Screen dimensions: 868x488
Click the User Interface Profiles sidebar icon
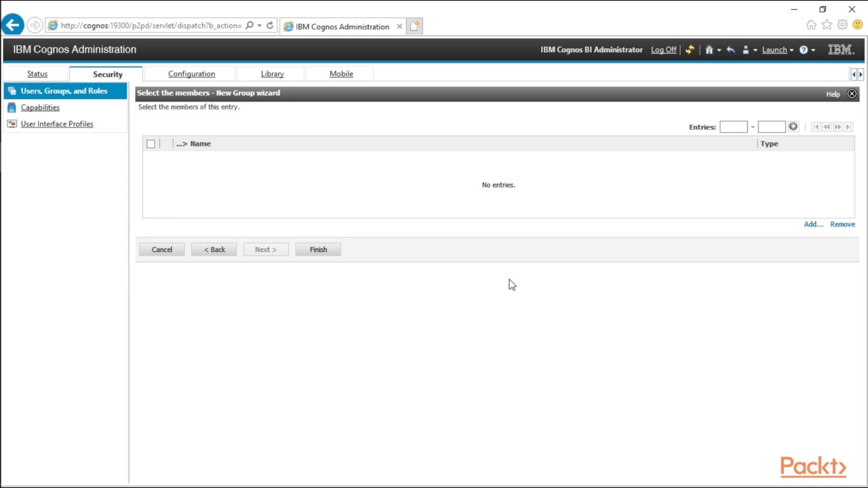click(x=12, y=124)
